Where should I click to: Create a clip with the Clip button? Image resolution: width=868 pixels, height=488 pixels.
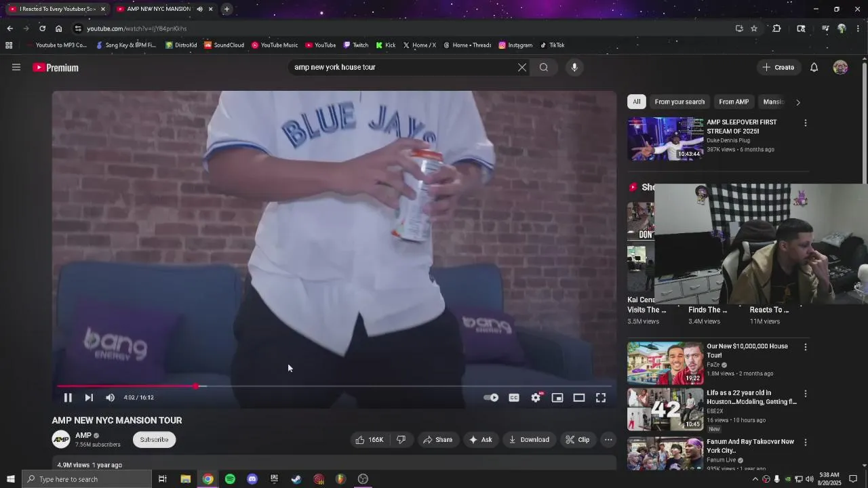click(578, 440)
